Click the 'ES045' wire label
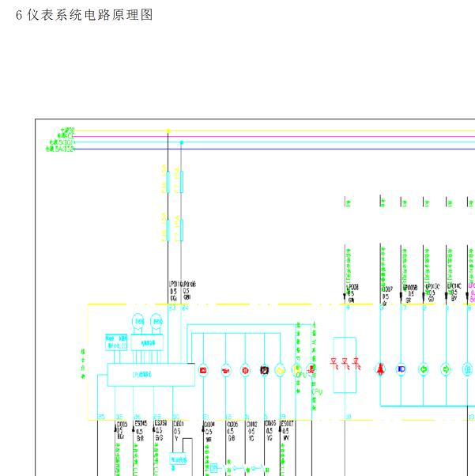Viewport: 475px width, 476px height. 141,424
